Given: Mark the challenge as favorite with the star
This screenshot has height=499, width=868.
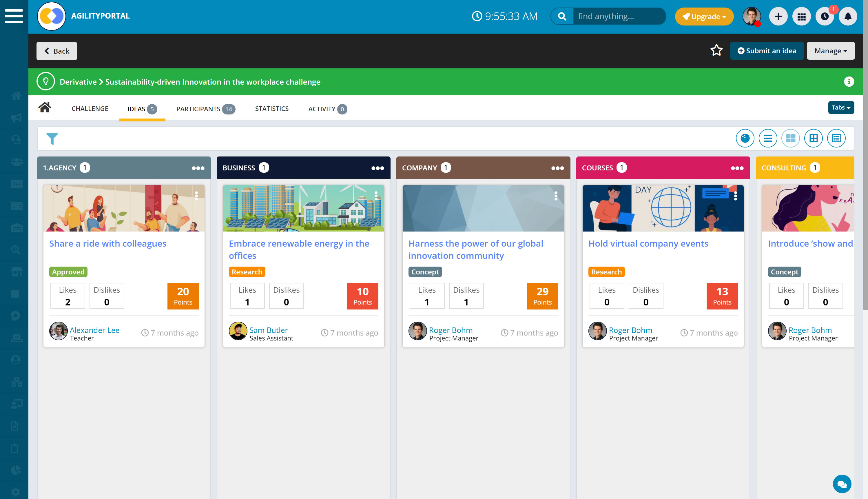Looking at the screenshot, I should pos(716,51).
